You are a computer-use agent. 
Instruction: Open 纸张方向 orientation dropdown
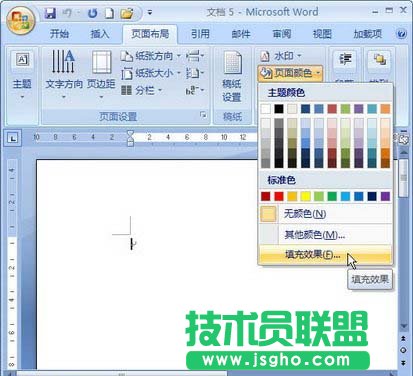click(x=151, y=56)
